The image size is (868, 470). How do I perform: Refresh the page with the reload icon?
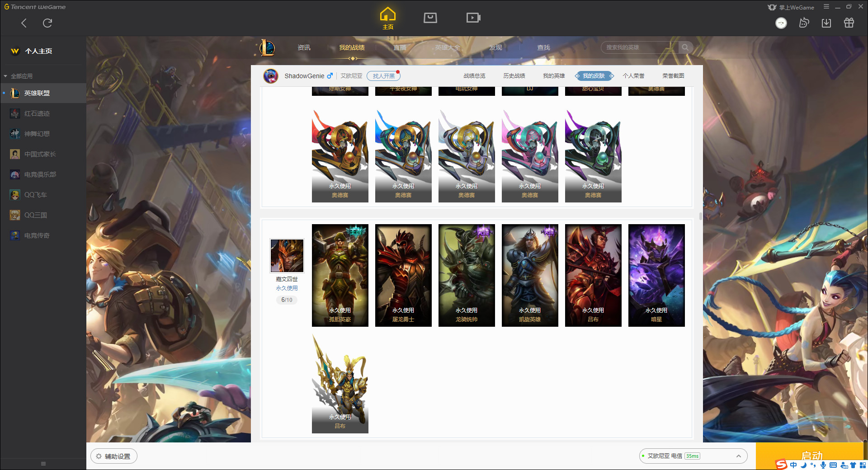[x=47, y=23]
